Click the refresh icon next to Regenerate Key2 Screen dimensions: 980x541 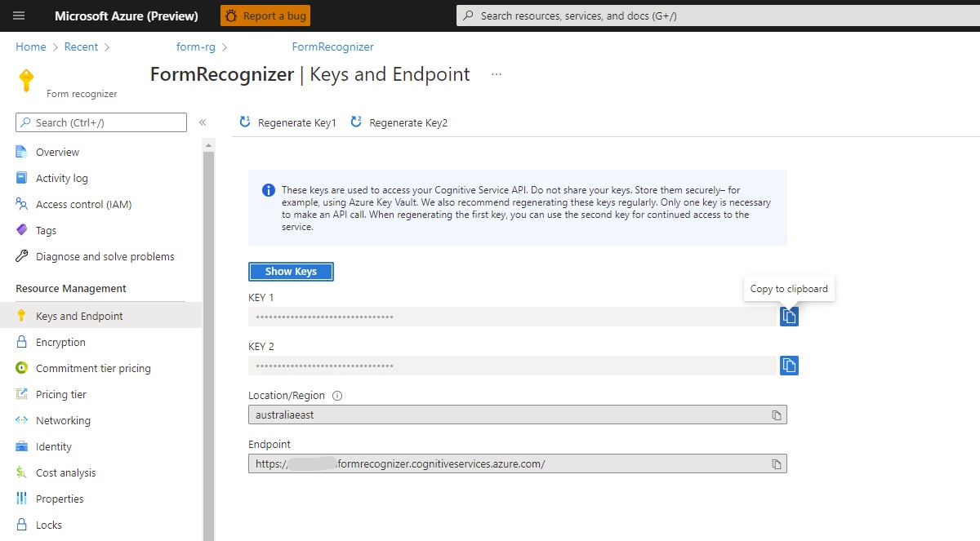click(x=356, y=122)
